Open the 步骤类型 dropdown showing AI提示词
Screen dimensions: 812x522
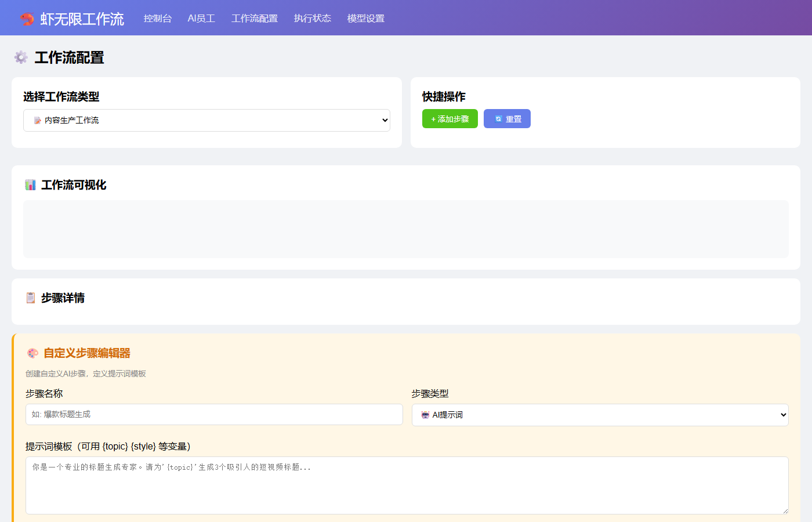(600, 415)
